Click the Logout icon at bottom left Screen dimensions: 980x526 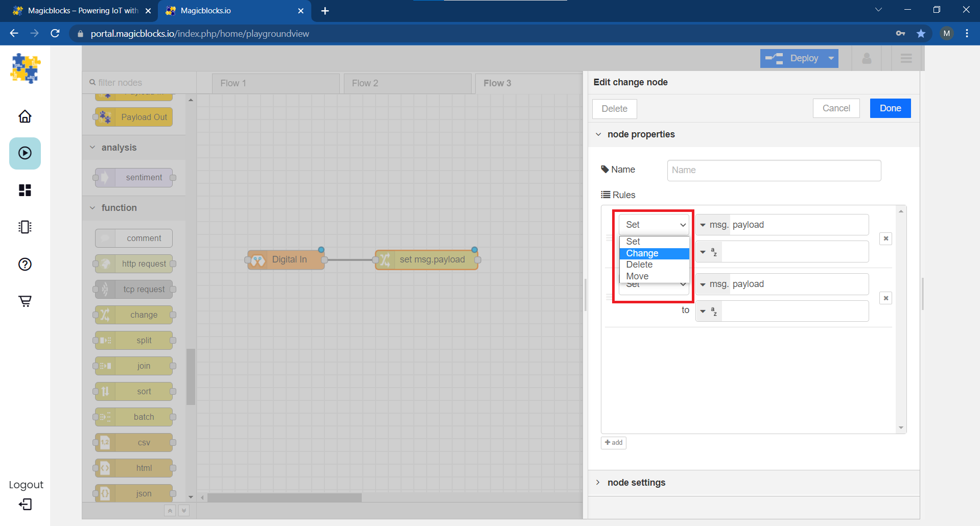(25, 505)
